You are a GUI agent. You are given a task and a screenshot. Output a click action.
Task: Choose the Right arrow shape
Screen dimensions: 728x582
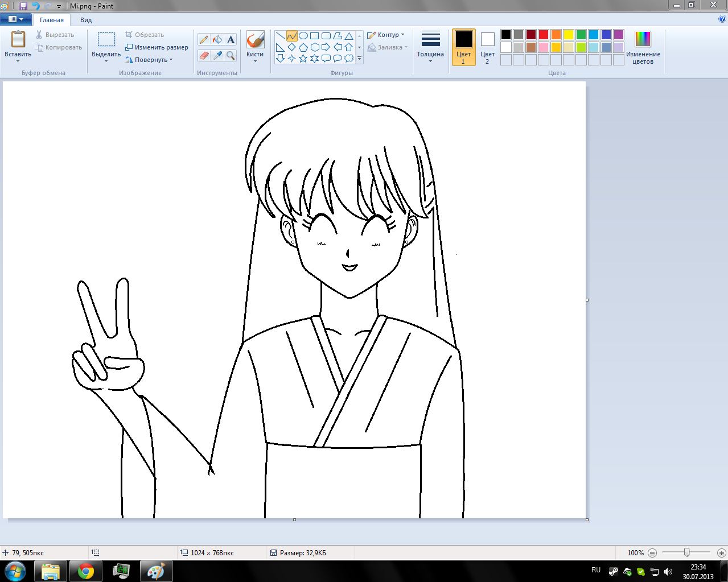click(326, 47)
